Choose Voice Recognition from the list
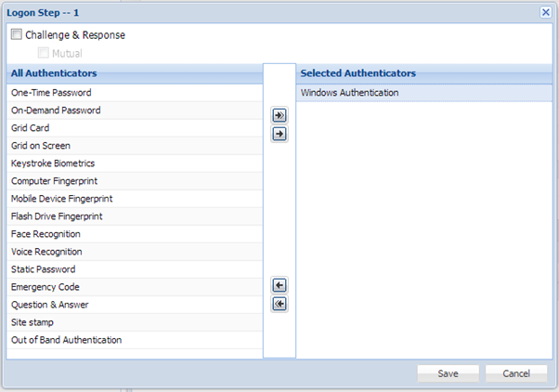This screenshot has height=392, width=559. click(46, 252)
